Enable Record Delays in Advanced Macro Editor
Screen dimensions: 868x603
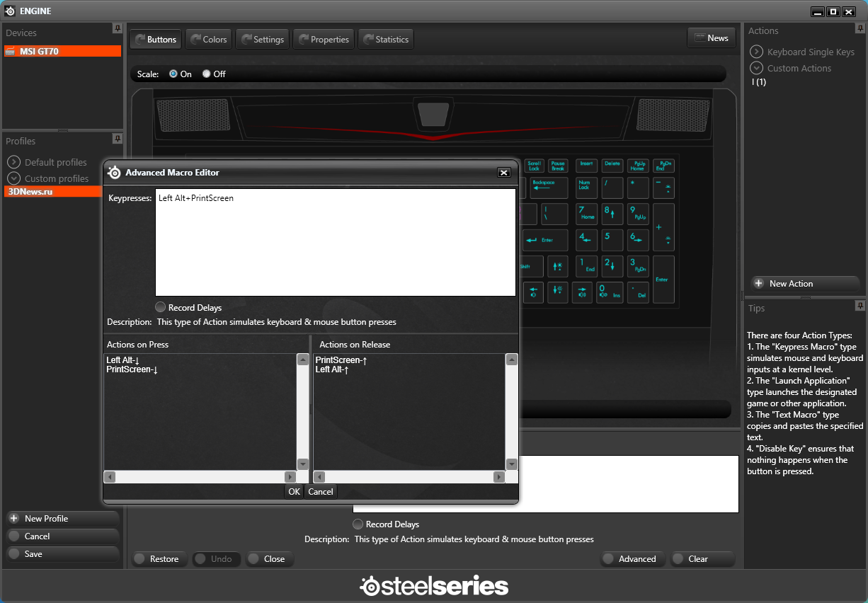pyautogui.click(x=161, y=307)
